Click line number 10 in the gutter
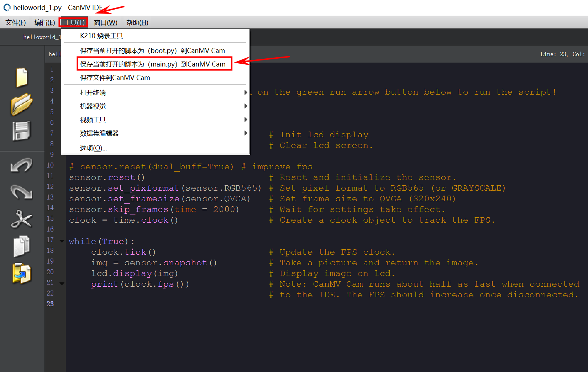 pos(50,165)
